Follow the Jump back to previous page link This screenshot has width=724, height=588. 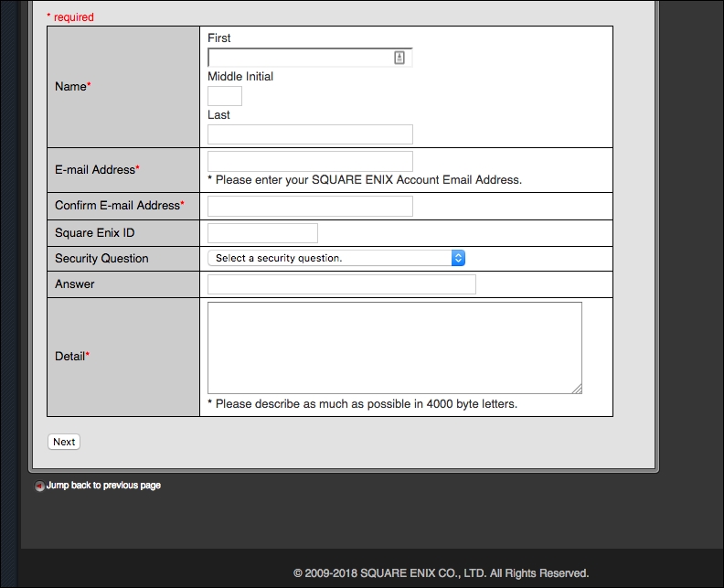(103, 486)
